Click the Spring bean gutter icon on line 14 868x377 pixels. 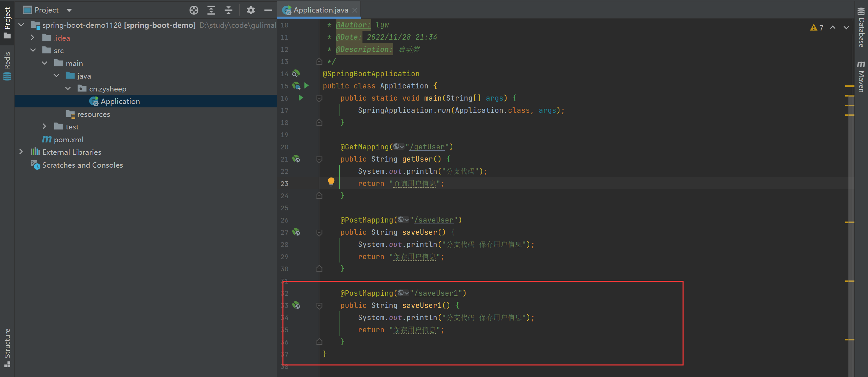[296, 74]
